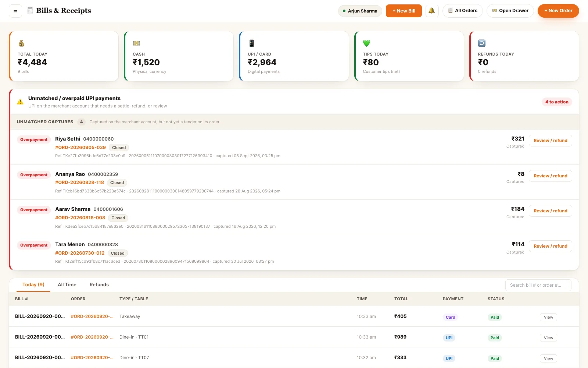Screen dimensions: 588x368
Task: View the Dine-in TT07 bill
Action: (548, 358)
